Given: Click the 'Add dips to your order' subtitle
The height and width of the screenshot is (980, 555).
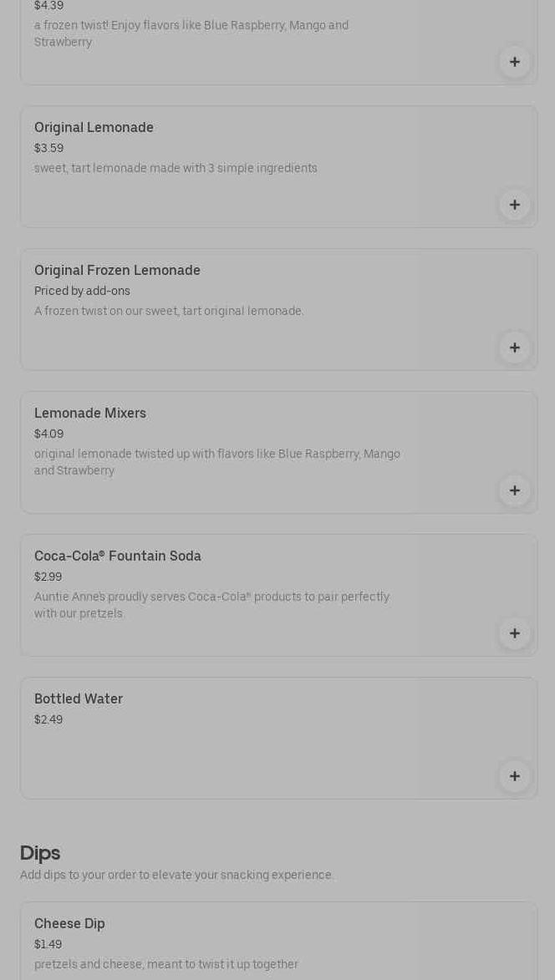Looking at the screenshot, I should click(x=177, y=876).
